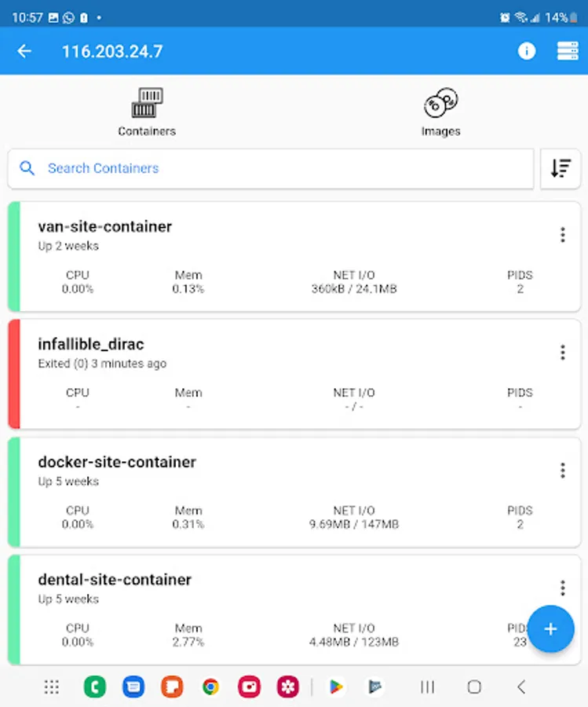Tap the back arrow in header
Screen dimensions: 588x707
24,51
